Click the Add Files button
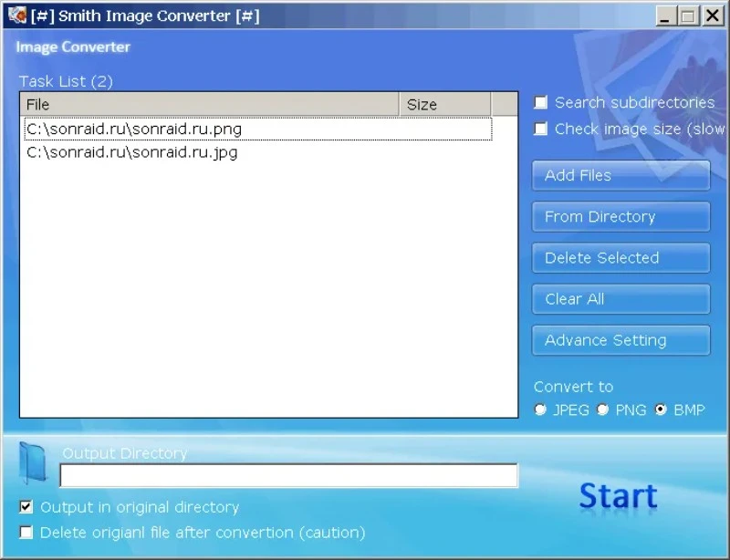The width and height of the screenshot is (730, 560). 621,175
